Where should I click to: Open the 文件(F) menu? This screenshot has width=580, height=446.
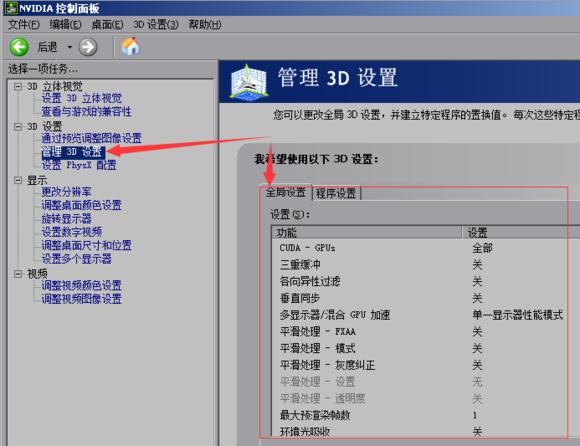24,25
